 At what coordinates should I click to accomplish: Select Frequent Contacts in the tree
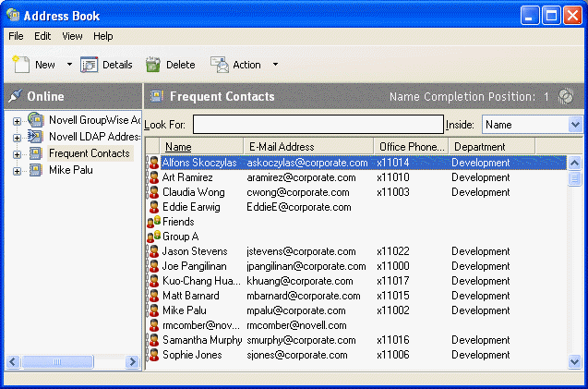click(90, 153)
